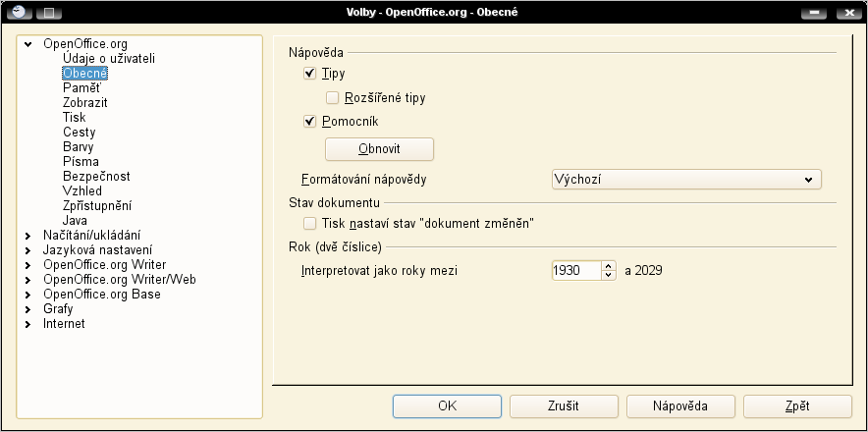The width and height of the screenshot is (868, 432).
Task: Expand the Grafy tree node
Action: tap(27, 309)
